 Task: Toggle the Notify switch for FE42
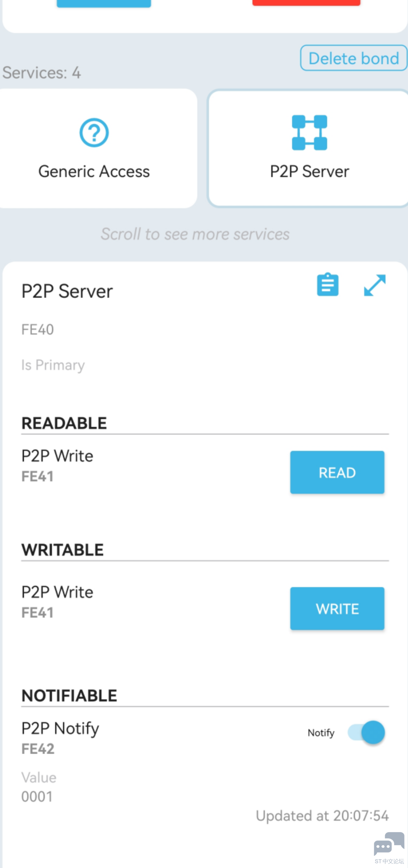pyautogui.click(x=366, y=732)
